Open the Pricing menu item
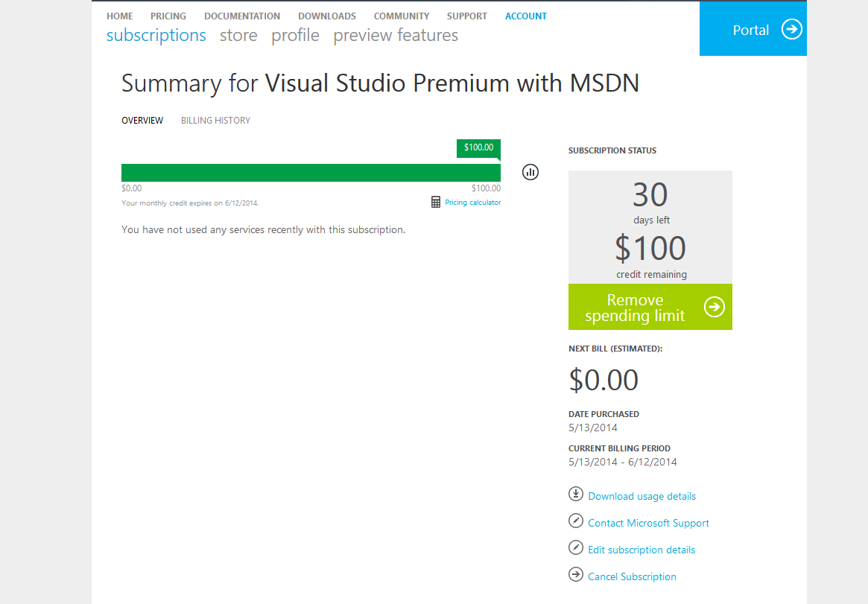The height and width of the screenshot is (604, 868). 168,16
